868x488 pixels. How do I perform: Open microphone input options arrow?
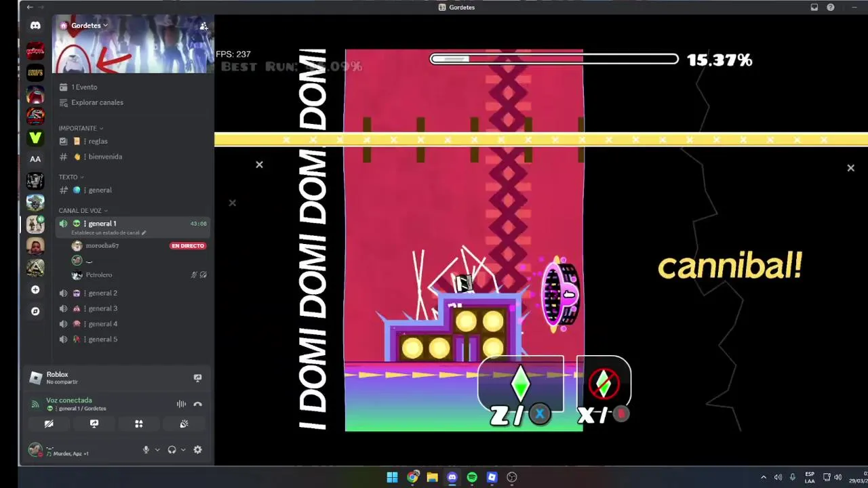click(157, 449)
